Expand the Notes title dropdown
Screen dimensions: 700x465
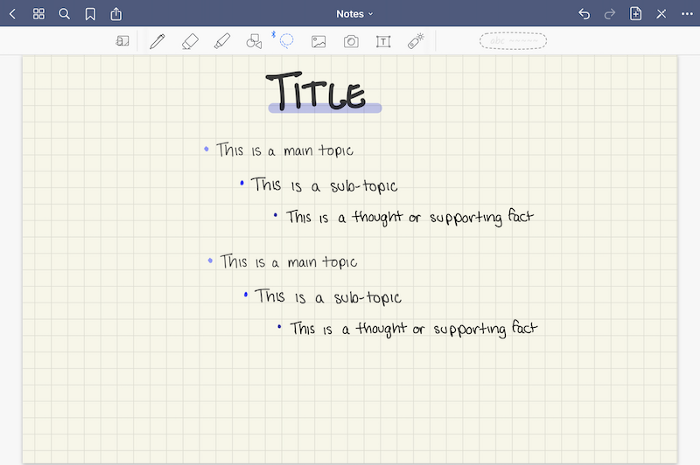(x=354, y=14)
